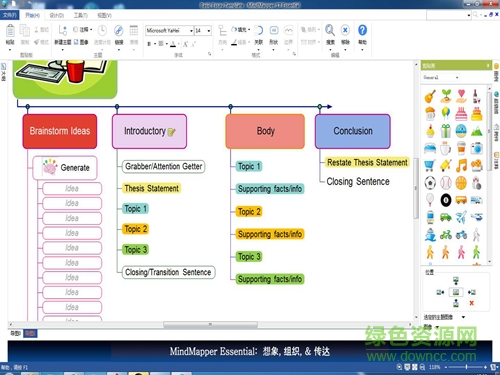Click the New Topic (新建主题) icon
The height and width of the screenshot is (375, 500).
pyautogui.click(x=63, y=31)
